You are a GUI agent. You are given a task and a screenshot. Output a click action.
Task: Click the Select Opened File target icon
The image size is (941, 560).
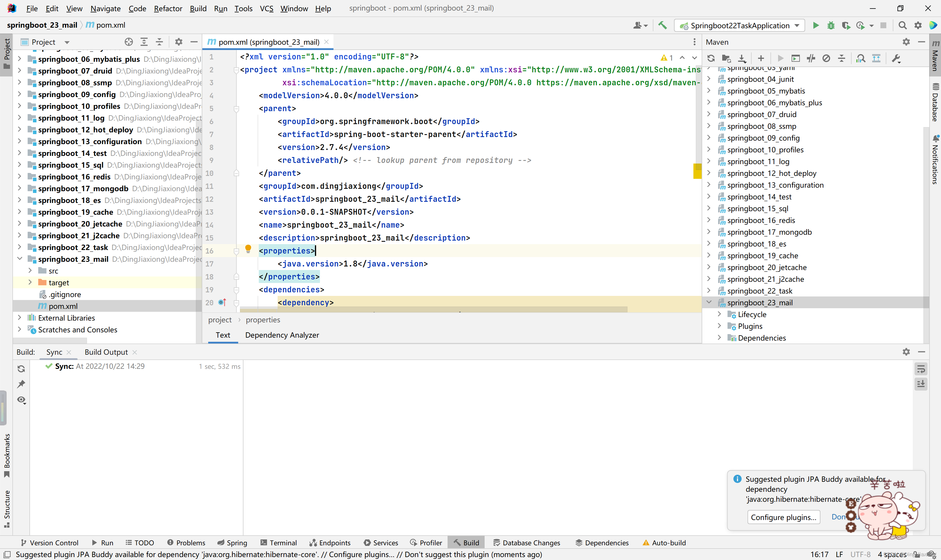(129, 42)
